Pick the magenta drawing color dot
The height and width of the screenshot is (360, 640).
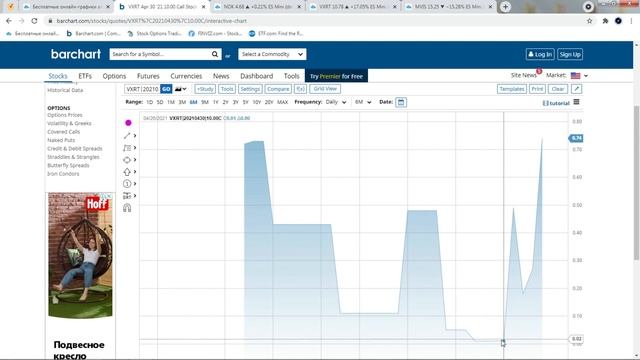[128, 122]
